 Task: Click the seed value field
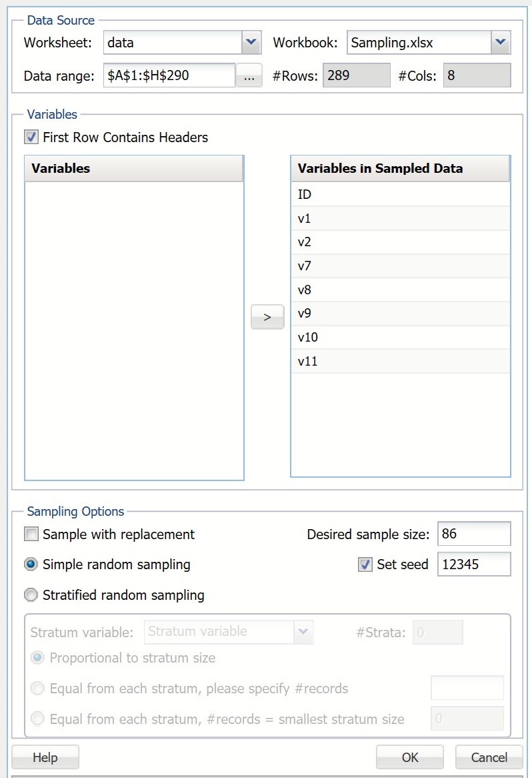tap(474, 564)
